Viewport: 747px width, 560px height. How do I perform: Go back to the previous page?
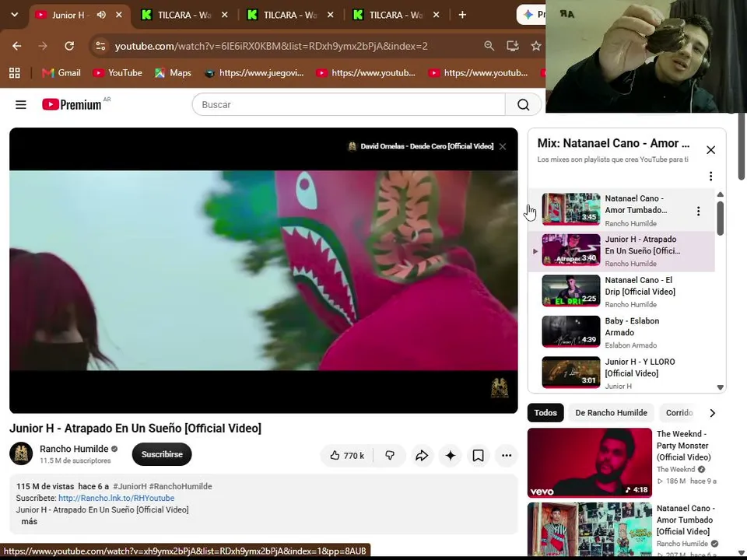pyautogui.click(x=16, y=46)
